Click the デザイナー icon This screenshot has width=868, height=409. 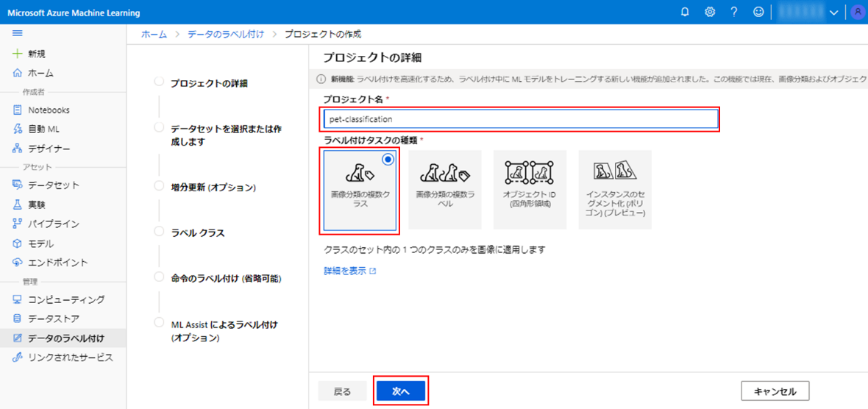click(17, 149)
